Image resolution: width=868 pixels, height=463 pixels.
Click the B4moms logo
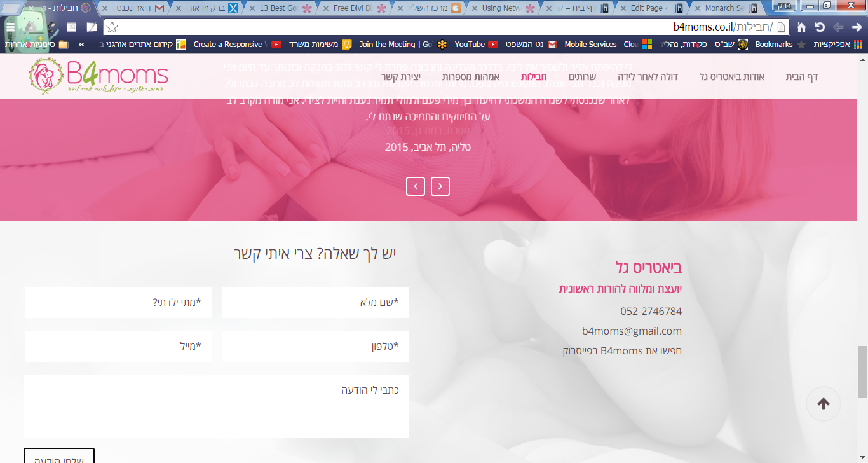[x=98, y=77]
